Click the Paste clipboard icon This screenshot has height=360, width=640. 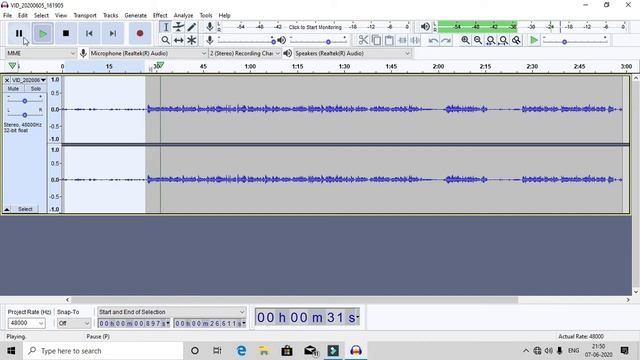click(389, 40)
